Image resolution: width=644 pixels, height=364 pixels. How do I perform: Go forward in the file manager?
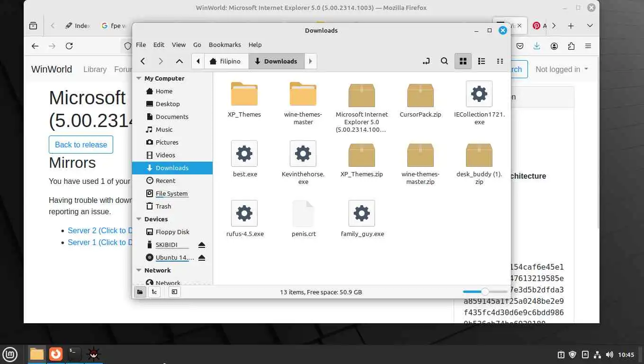(161, 61)
